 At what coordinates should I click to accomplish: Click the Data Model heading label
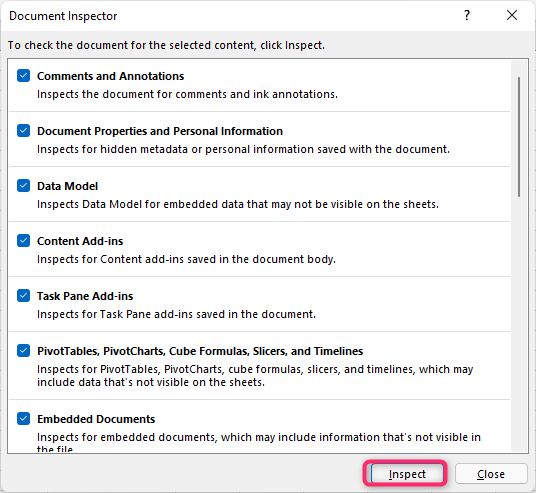67,186
